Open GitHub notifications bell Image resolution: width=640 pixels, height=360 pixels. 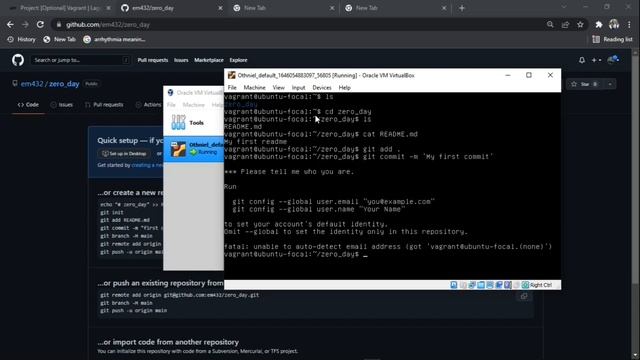click(582, 60)
